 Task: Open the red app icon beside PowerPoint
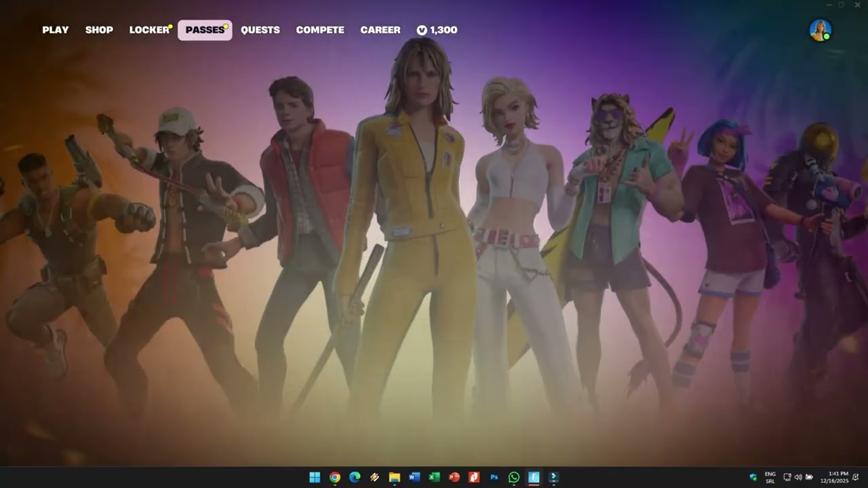tap(474, 477)
